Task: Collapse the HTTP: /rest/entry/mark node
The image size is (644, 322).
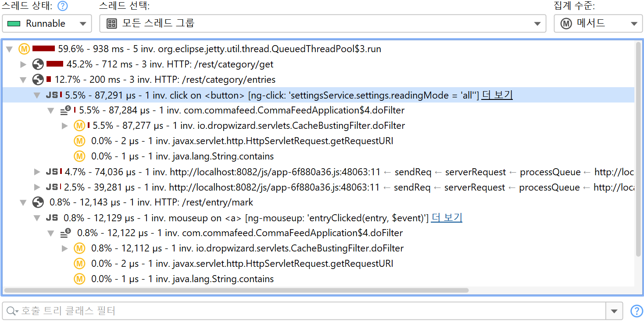Action: [24, 202]
